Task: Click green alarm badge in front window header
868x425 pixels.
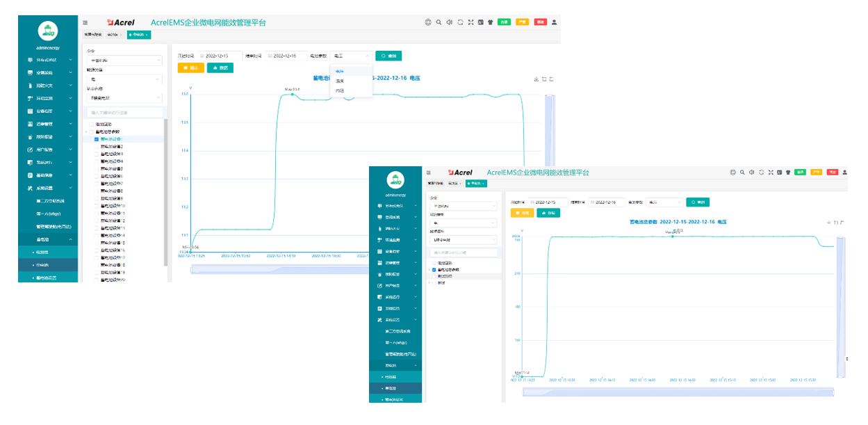Action: [801, 173]
